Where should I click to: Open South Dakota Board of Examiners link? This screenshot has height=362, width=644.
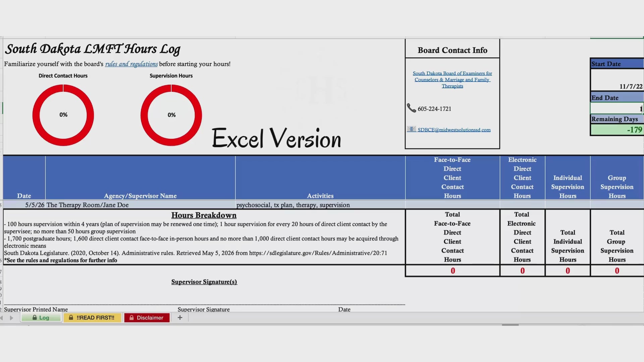452,79
